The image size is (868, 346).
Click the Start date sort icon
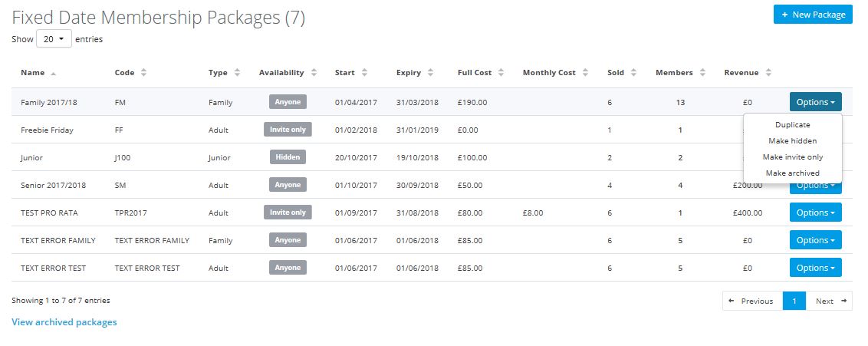pyautogui.click(x=363, y=73)
